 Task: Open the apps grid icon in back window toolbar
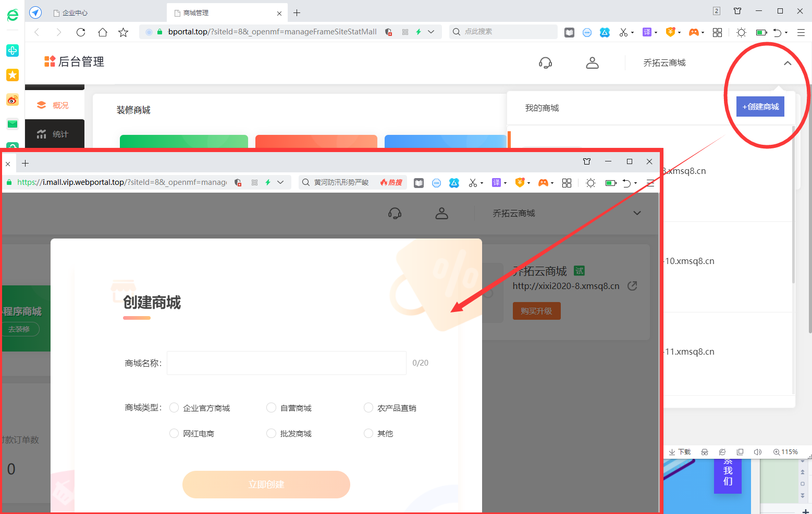pos(718,32)
